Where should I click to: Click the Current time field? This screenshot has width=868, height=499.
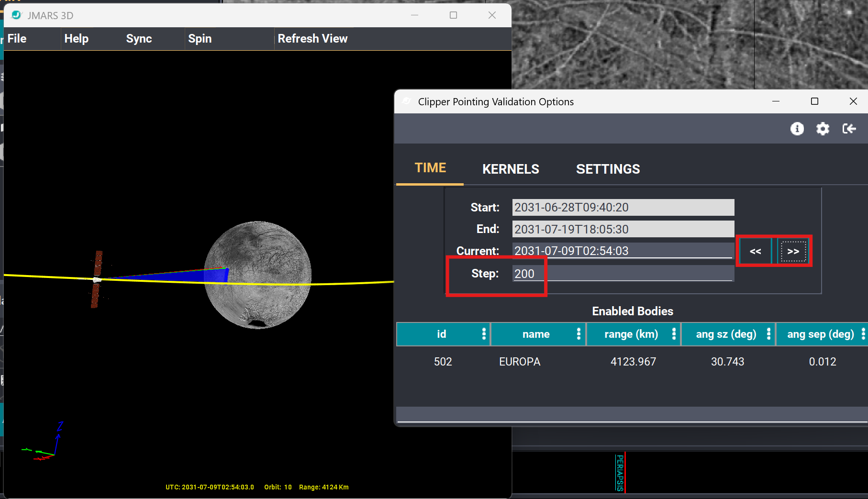[623, 251]
